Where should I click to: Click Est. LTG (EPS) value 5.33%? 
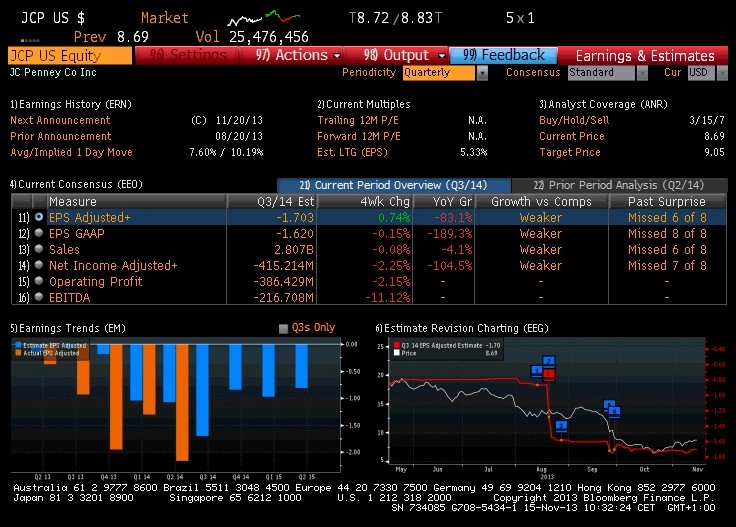click(474, 152)
